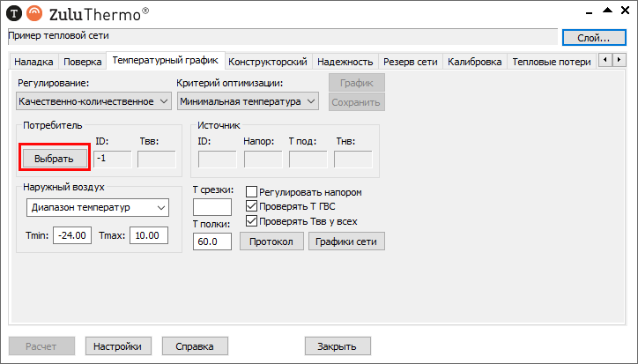Open the Справка help button
The height and width of the screenshot is (364, 638).
[x=195, y=346]
